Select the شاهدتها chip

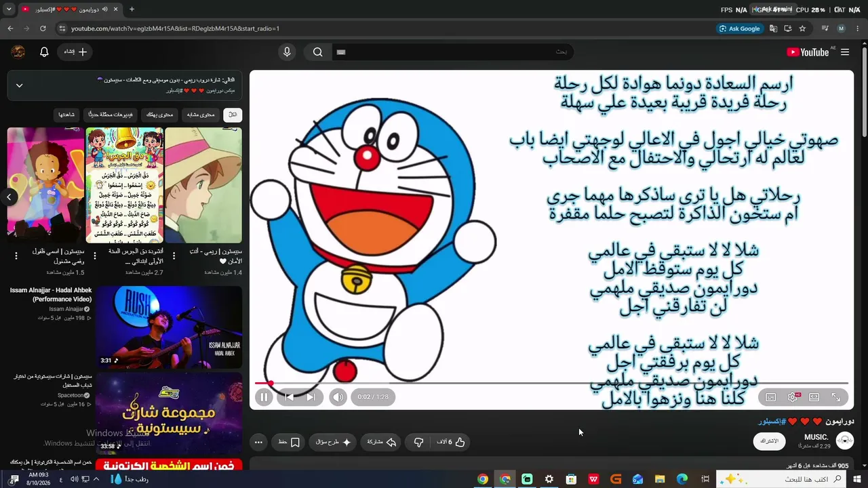point(66,115)
